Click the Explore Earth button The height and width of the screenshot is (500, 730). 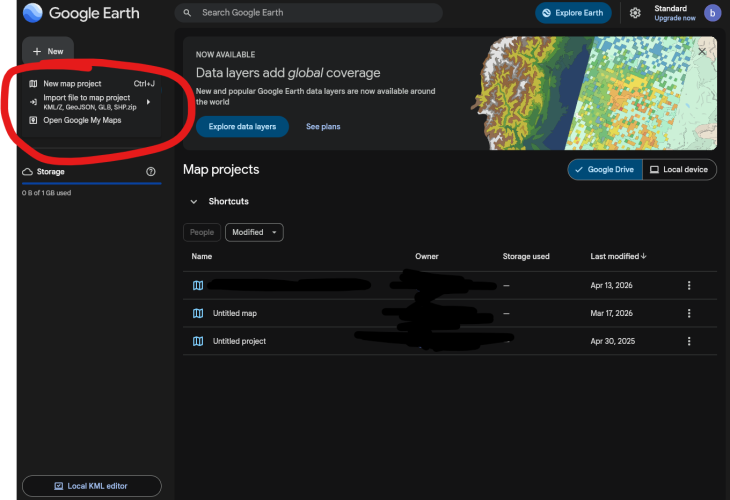coord(573,13)
